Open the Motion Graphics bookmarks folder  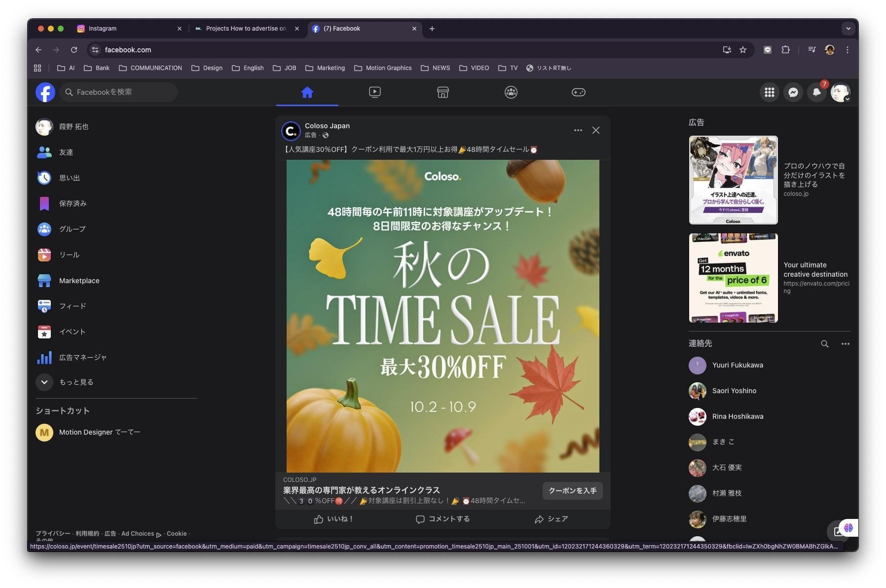pos(383,68)
